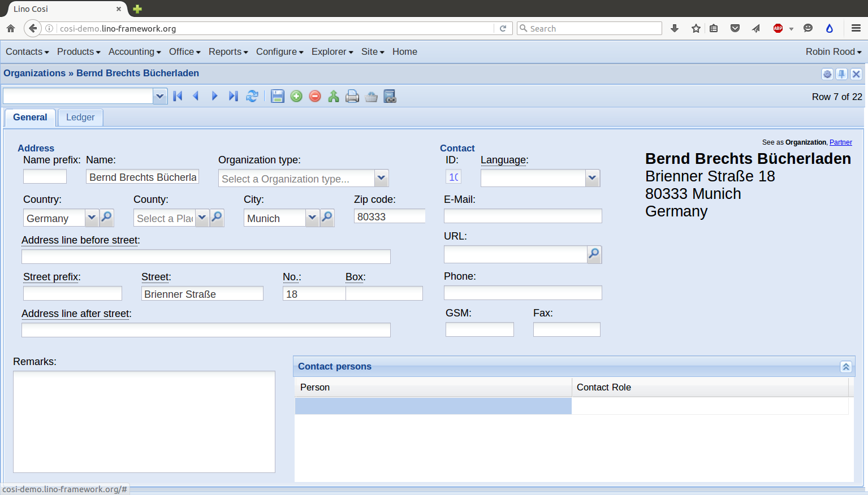
Task: Open Country dropdown arrow
Action: point(92,218)
